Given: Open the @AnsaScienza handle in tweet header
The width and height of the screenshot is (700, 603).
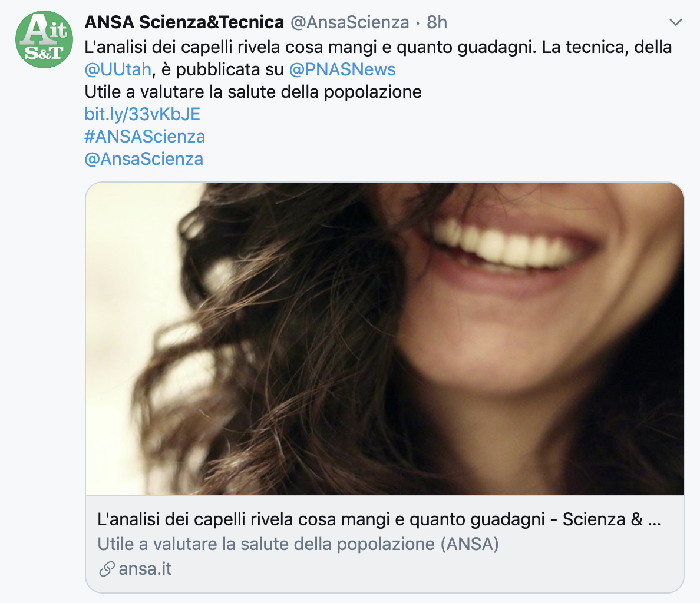Looking at the screenshot, I should pos(349,22).
